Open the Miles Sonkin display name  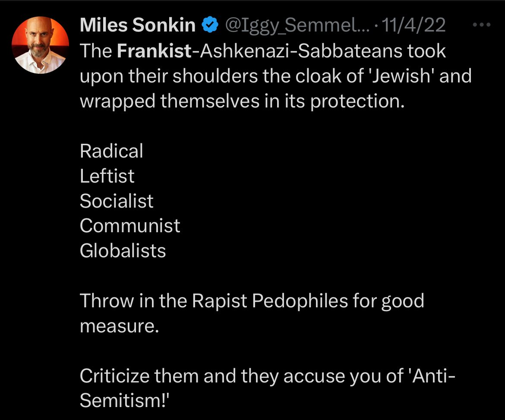[138, 26]
